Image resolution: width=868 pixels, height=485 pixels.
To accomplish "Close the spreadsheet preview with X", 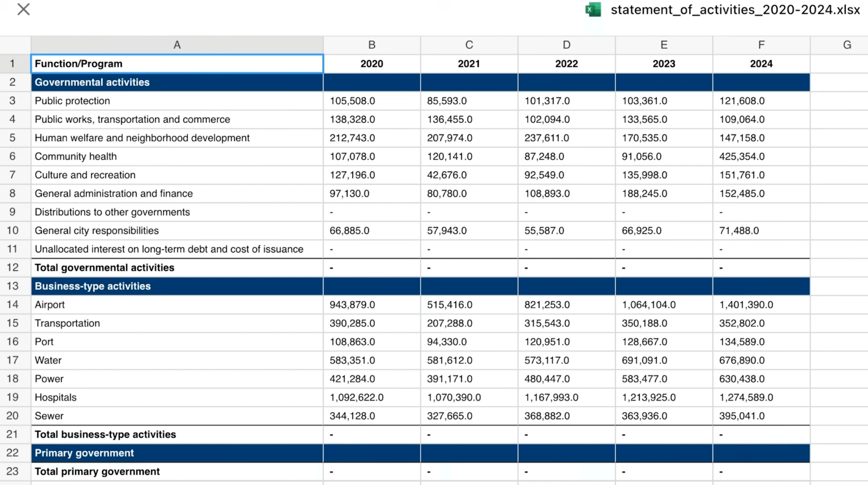I will [x=23, y=10].
